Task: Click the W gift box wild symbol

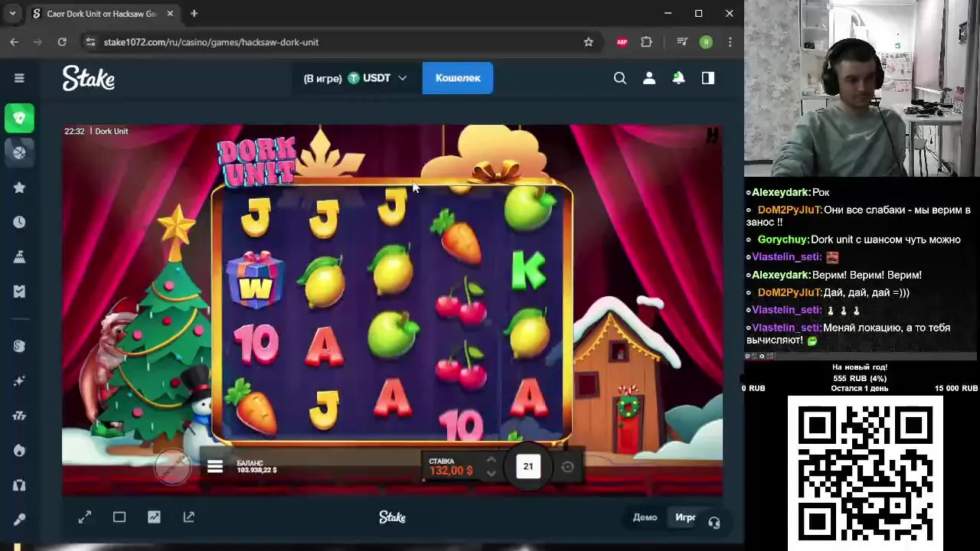Action: tap(256, 279)
